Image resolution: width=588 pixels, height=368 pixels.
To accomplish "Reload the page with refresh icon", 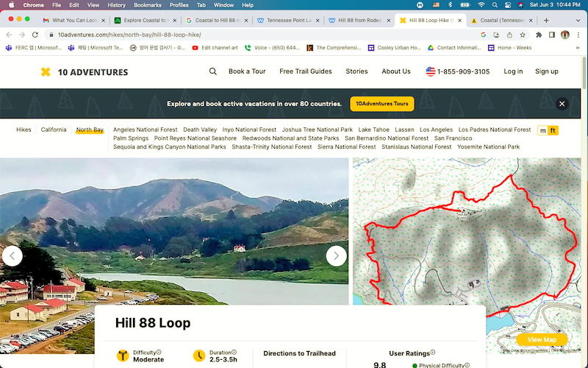I will [35, 35].
